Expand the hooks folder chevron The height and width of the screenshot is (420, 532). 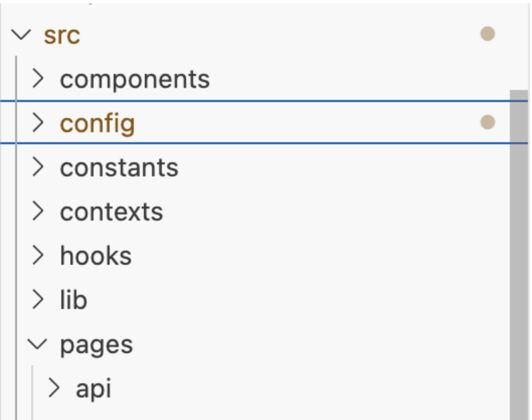click(x=37, y=256)
